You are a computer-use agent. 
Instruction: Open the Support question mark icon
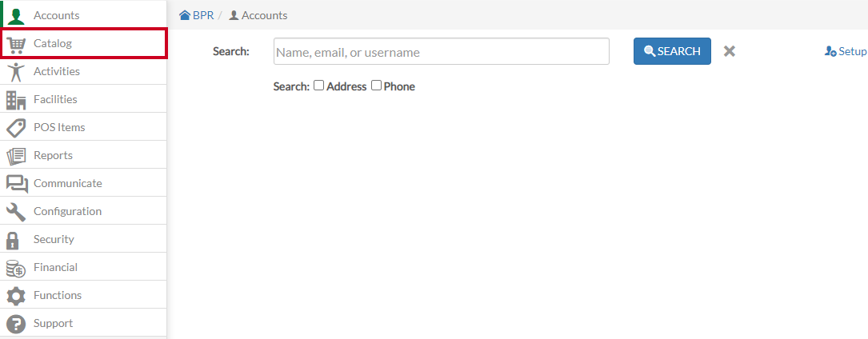point(16,324)
